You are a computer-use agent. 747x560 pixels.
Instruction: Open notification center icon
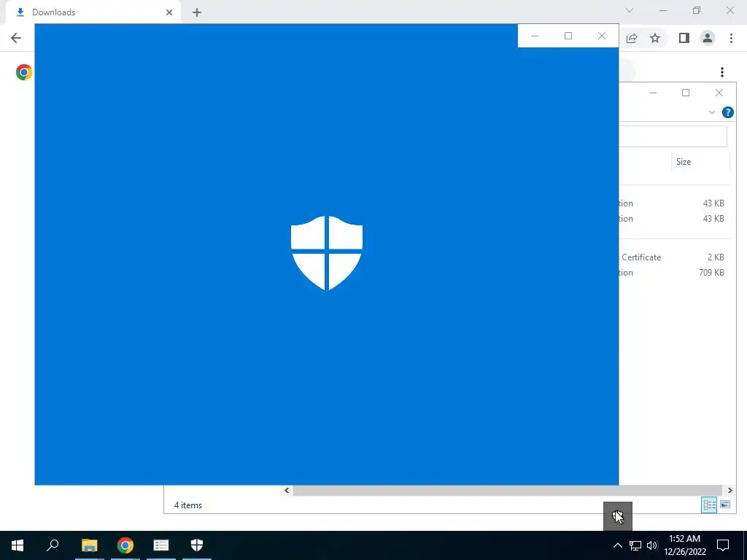tap(723, 545)
